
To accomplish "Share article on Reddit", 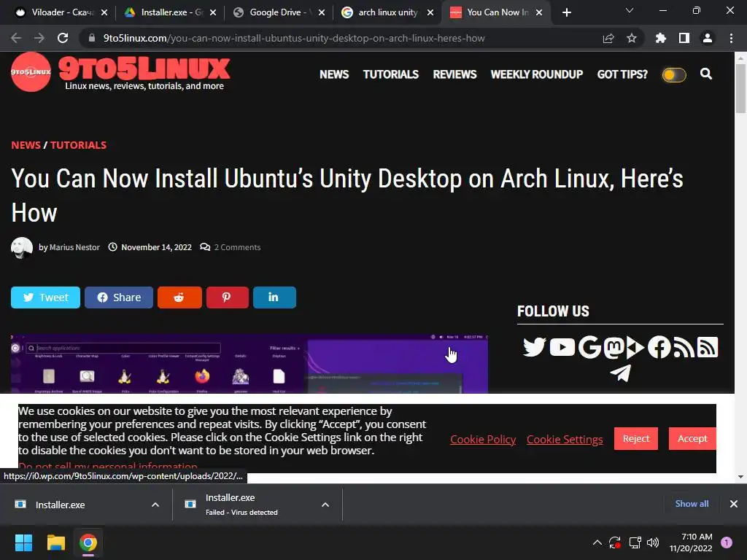I will coord(179,297).
